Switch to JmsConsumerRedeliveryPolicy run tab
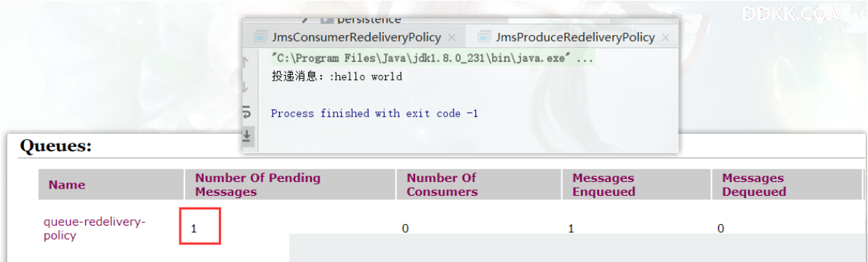868x262 pixels. 355,38
